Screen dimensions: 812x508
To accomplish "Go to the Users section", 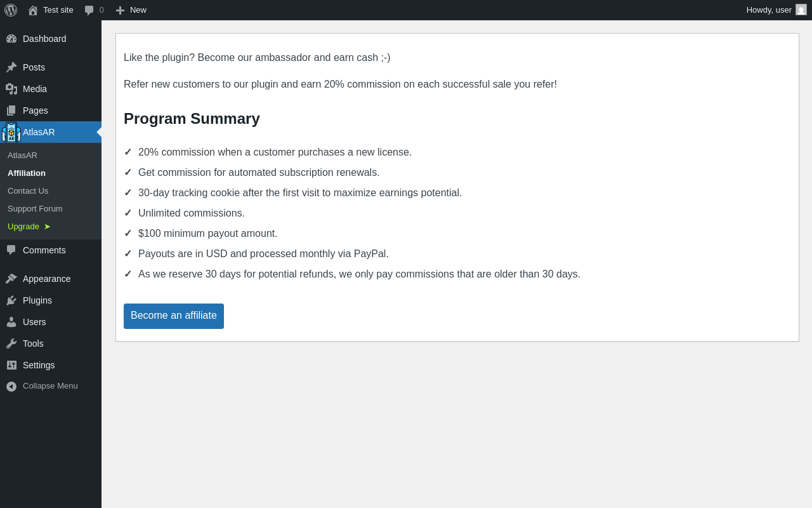I will click(x=34, y=322).
